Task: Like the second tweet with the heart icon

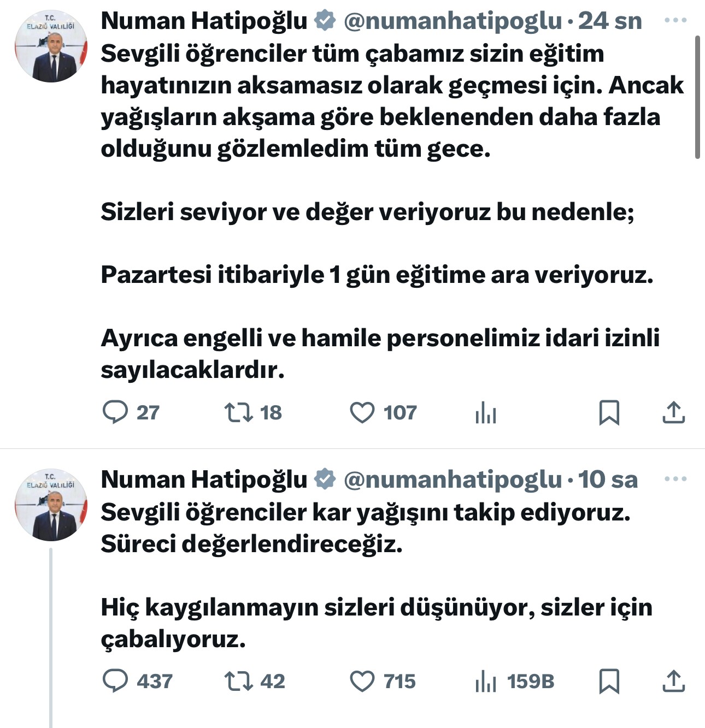Action: (363, 681)
